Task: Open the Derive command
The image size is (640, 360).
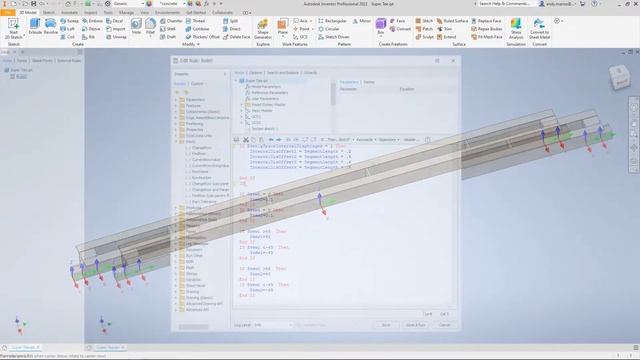Action: 91,29
